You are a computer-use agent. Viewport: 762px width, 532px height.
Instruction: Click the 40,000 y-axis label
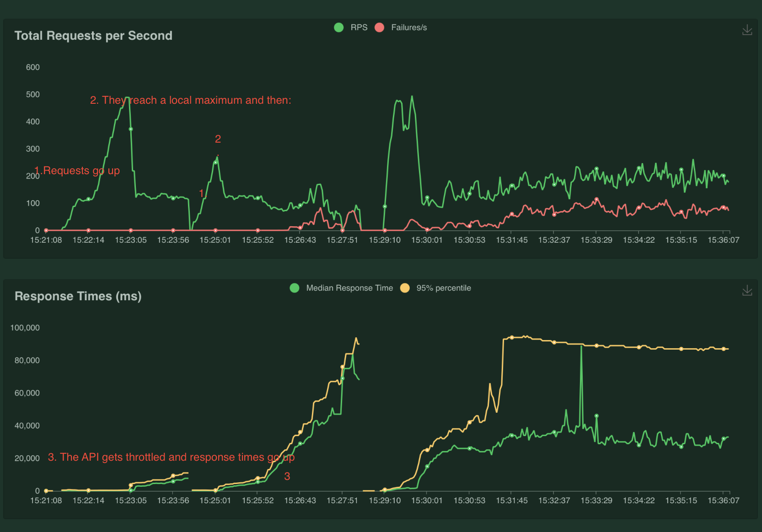point(27,426)
